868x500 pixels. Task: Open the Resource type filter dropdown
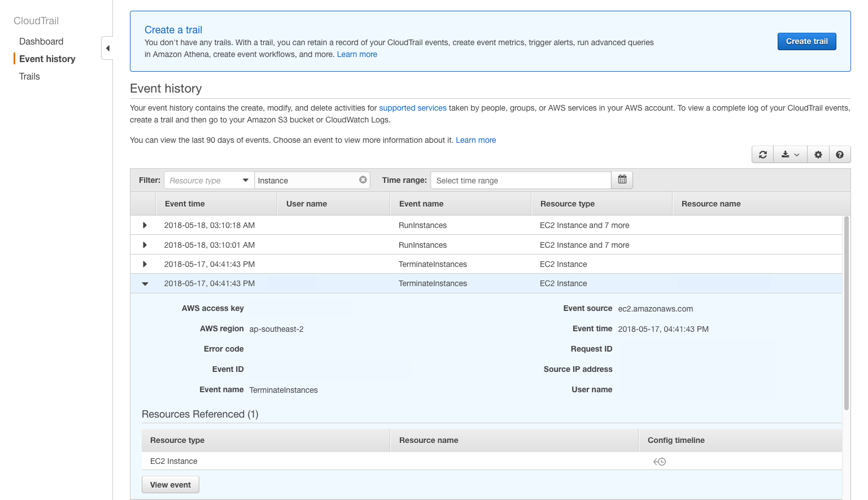209,181
